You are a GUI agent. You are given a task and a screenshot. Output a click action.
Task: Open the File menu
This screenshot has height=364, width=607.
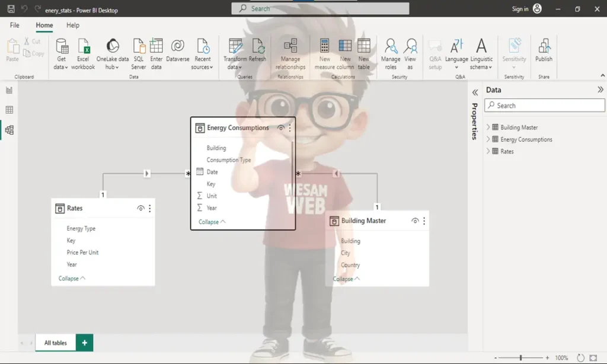pyautogui.click(x=15, y=25)
